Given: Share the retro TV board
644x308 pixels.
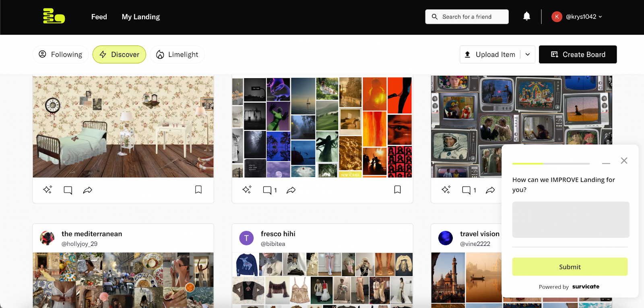Looking at the screenshot, I should 490,190.
